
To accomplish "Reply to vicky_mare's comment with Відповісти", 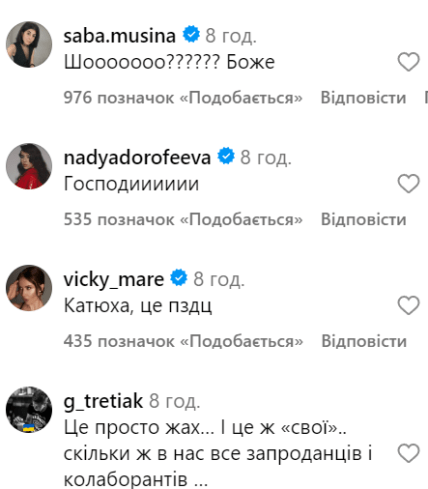I will (364, 341).
